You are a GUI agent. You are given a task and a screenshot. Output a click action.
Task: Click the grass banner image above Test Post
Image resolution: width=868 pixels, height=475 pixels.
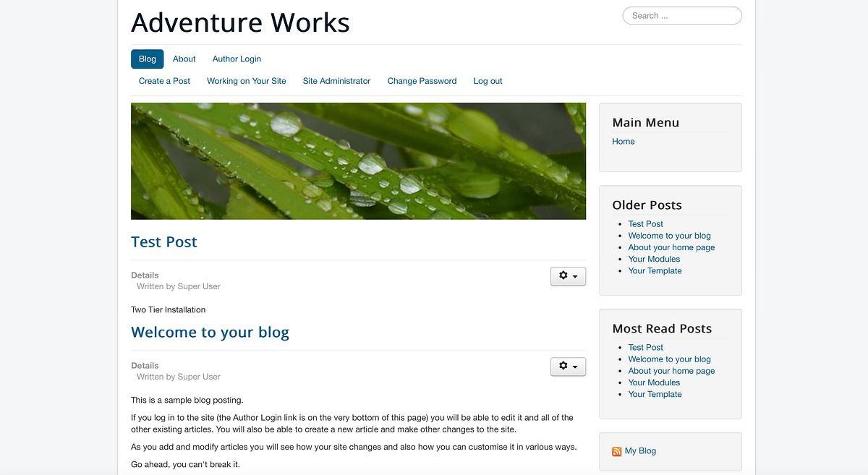point(358,161)
